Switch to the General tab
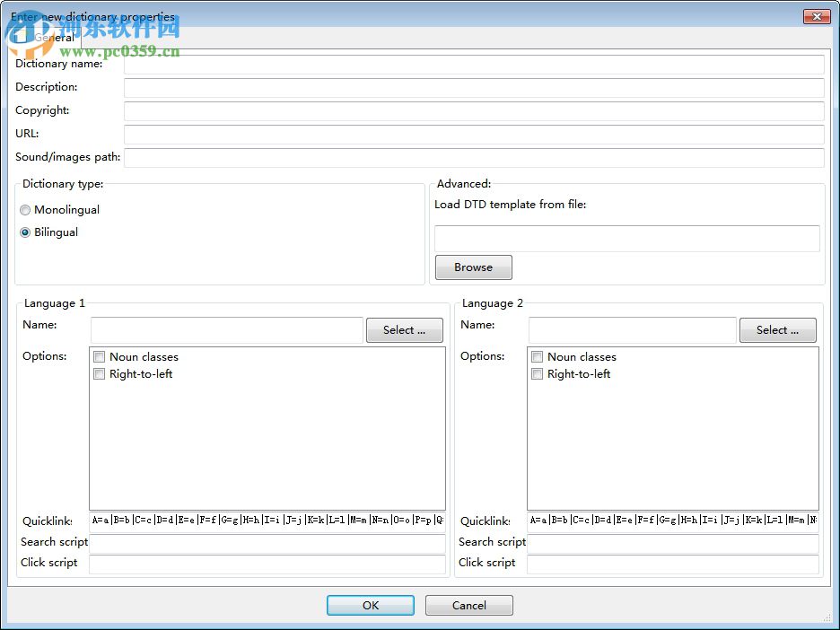The image size is (840, 630). point(56,37)
